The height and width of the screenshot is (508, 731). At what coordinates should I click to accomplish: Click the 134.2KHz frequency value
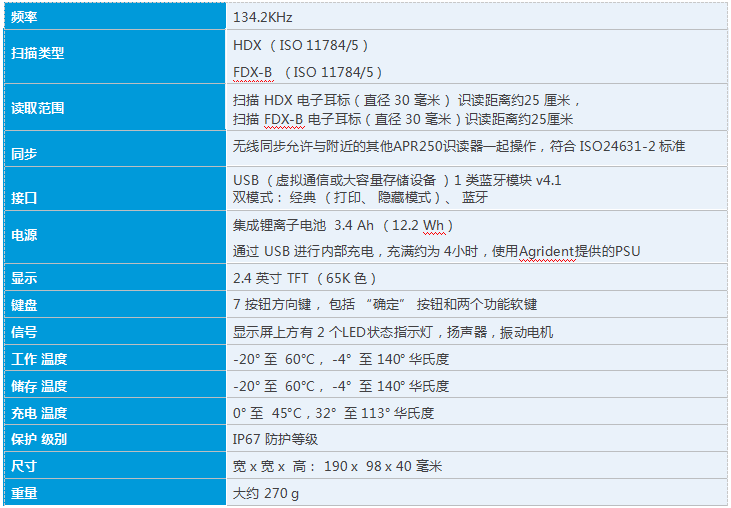[x=263, y=17]
